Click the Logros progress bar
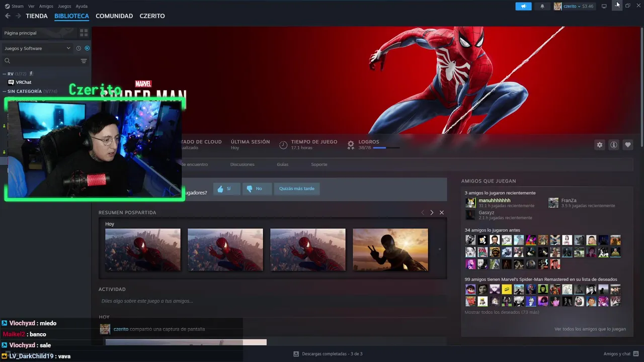This screenshot has width=644, height=362. (386, 148)
